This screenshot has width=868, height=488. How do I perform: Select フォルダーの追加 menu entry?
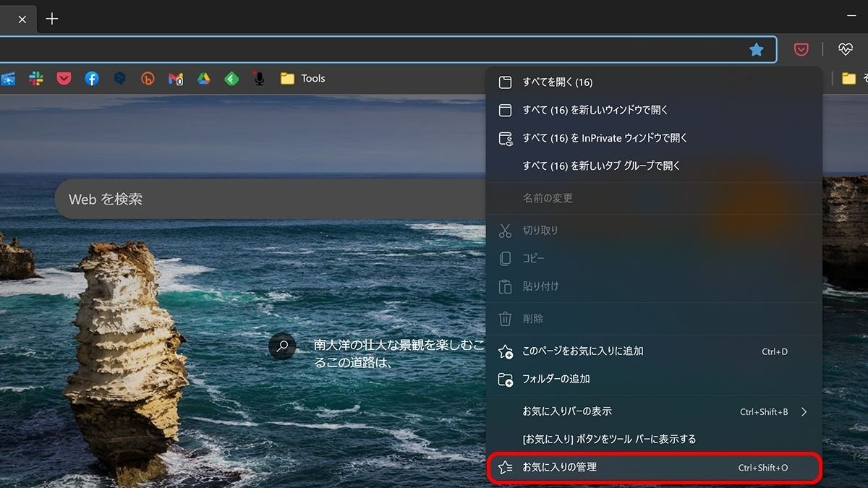[654, 379]
